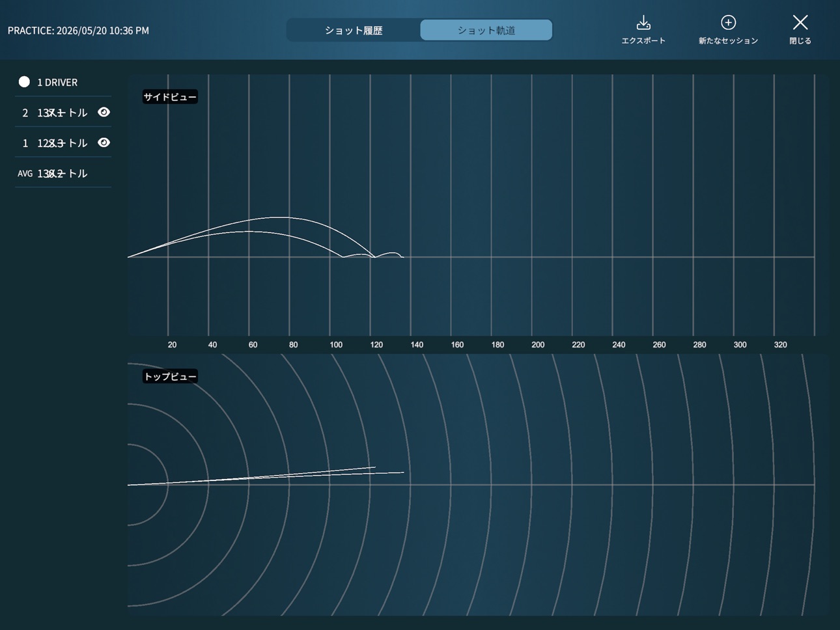The image size is (840, 630).
Task: Click the トップビュー label
Action: [x=170, y=377]
